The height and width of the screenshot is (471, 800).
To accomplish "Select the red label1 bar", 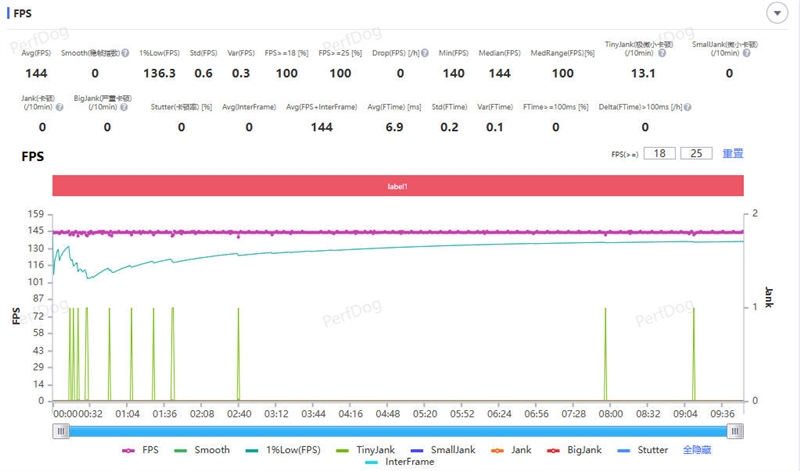I will click(x=398, y=187).
